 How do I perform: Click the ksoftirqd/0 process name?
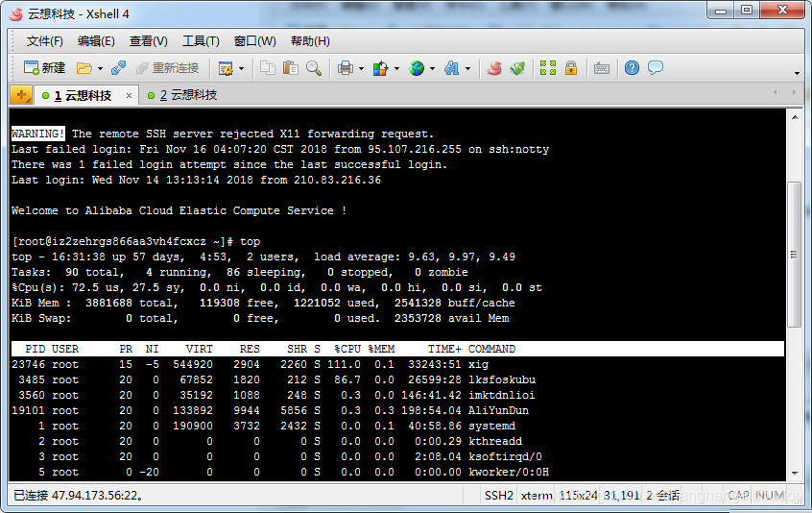506,457
